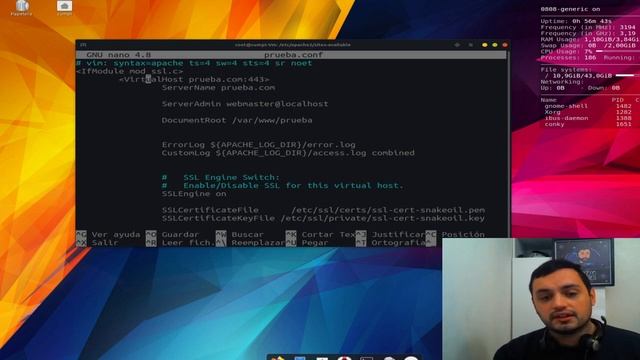Click the ServerName prueba.com line
Screen dimensions: 640x360
(x=218, y=88)
